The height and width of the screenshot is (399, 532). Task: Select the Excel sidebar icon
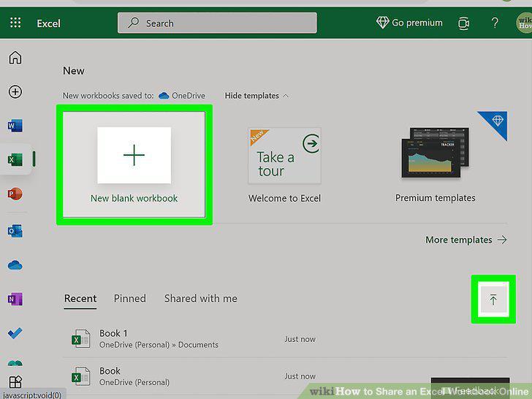[15, 159]
